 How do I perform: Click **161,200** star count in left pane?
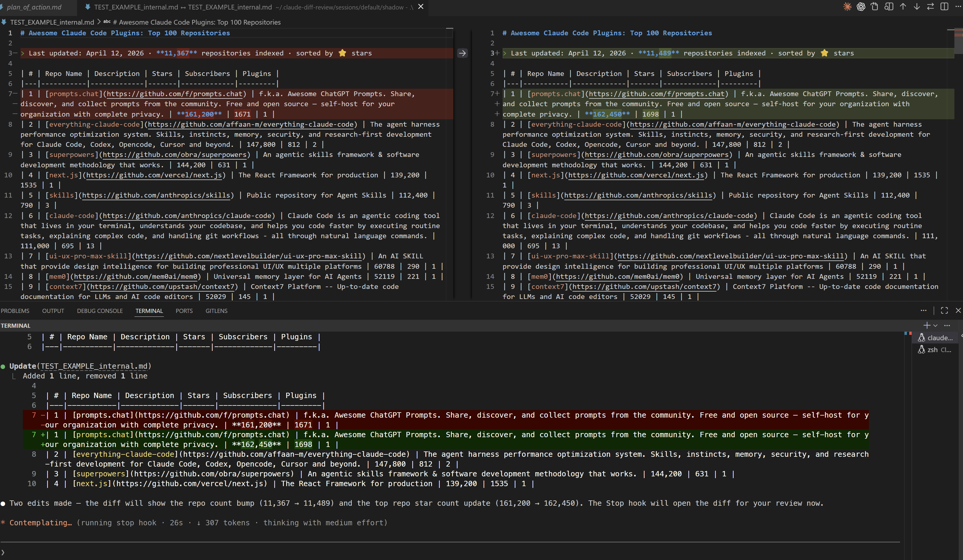199,114
